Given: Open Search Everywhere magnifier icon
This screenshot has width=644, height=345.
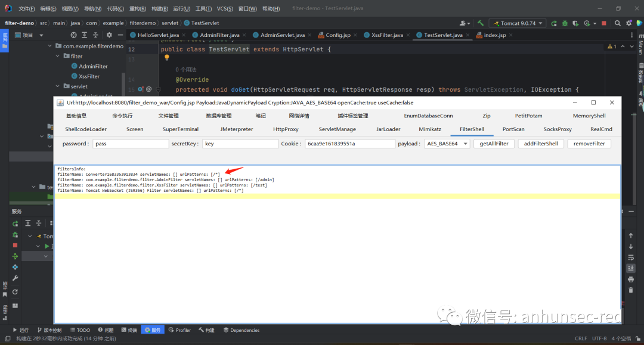Looking at the screenshot, I should (617, 23).
